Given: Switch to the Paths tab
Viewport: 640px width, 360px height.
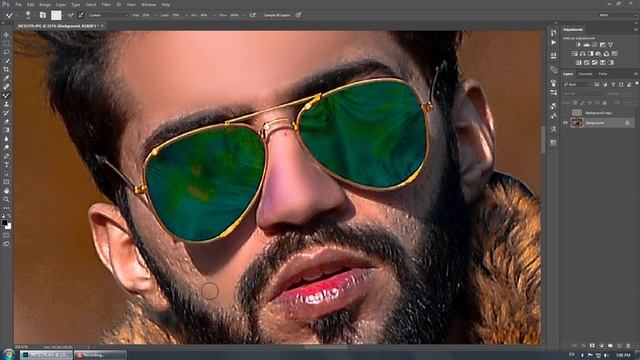Looking at the screenshot, I should 603,74.
